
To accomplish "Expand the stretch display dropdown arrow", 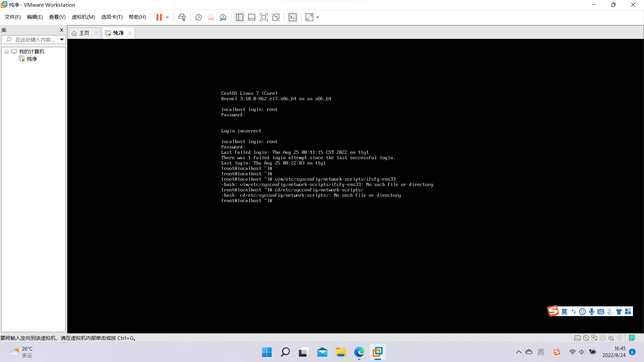I will 318,17.
